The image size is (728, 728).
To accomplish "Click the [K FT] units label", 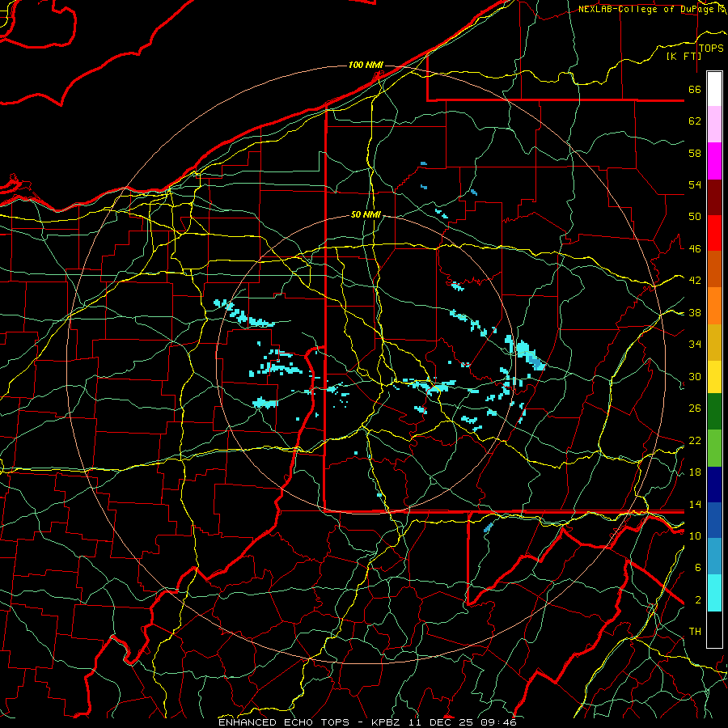I will tap(684, 56).
